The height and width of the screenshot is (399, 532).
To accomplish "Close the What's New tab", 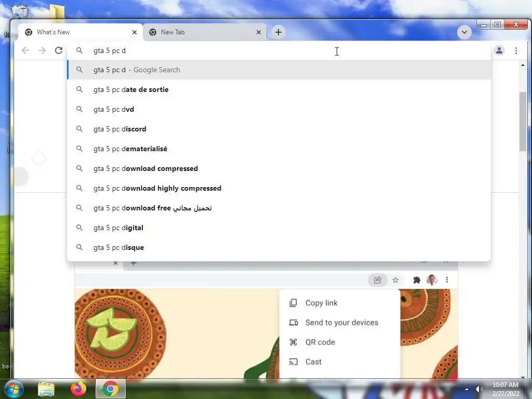I will (x=135, y=32).
